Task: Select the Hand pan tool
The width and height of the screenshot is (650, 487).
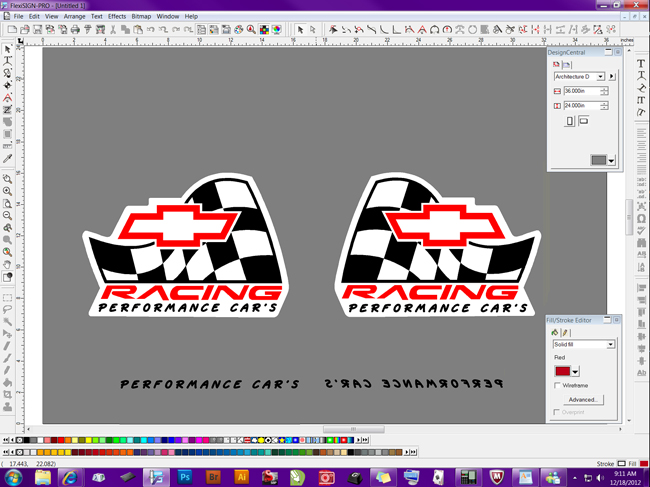Action: tap(7, 264)
